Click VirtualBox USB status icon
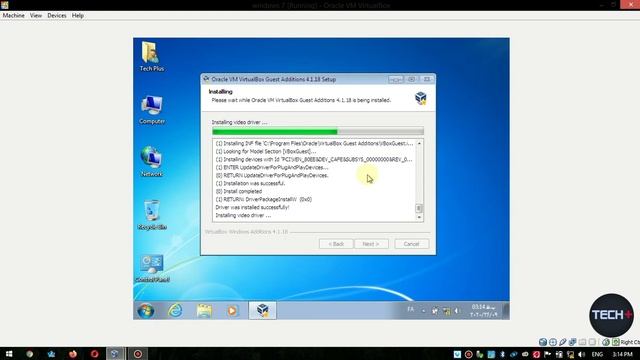640x360 pixels. (563, 342)
